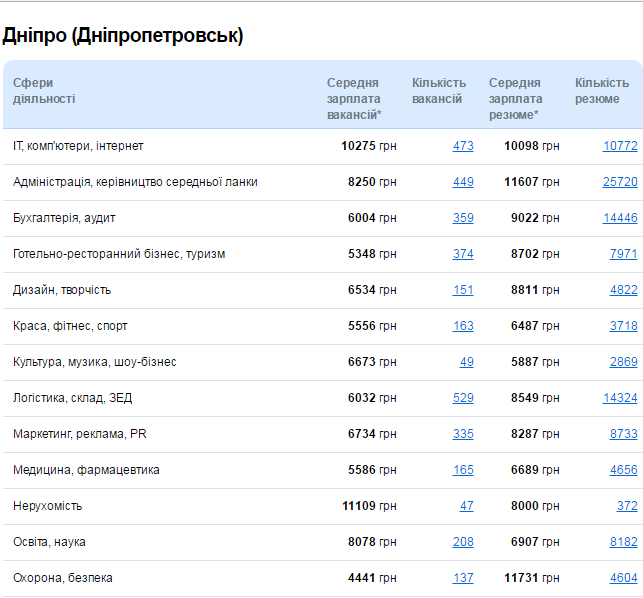Viewport: 643px width, 598px height.
Task: Click the '6734 грн' salary for Маркетинг
Action: (372, 434)
